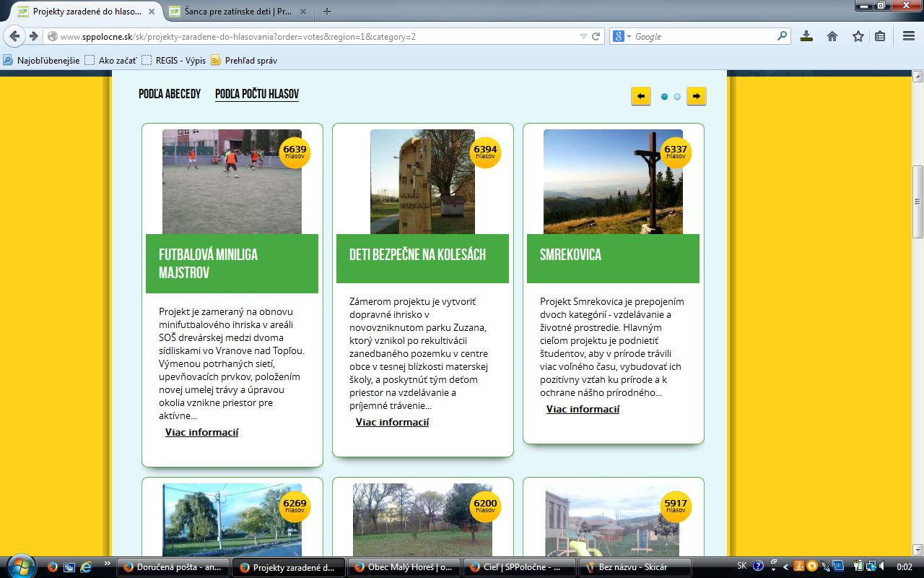Click the scrollbar up arrow
Image resolution: width=924 pixels, height=578 pixels.
click(x=918, y=77)
